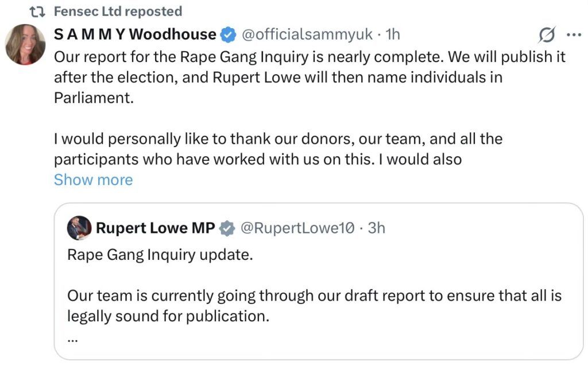Click gray verified badge beside Rupert Lowe MP
Image resolution: width=588 pixels, height=369 pixels.
tap(227, 229)
